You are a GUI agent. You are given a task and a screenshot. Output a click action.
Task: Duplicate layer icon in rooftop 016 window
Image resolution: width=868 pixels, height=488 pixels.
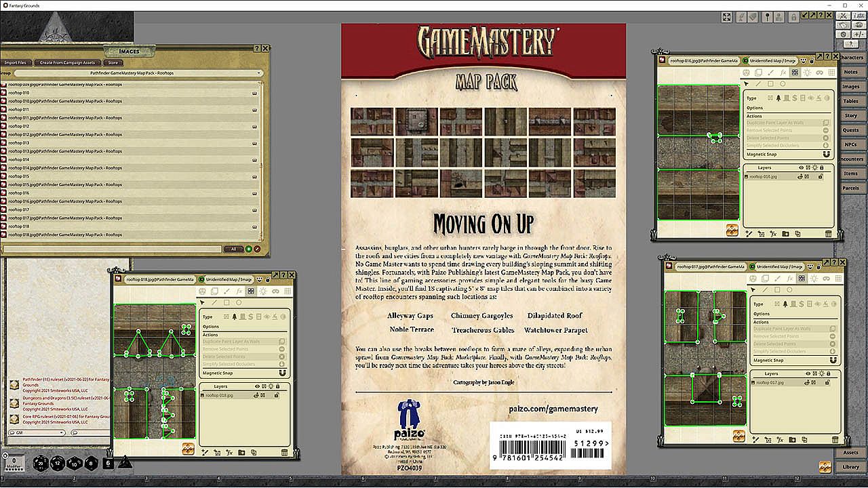(x=797, y=234)
